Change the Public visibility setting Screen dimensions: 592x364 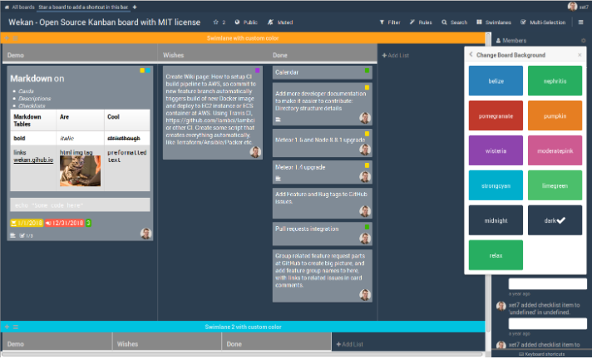pyautogui.click(x=246, y=22)
